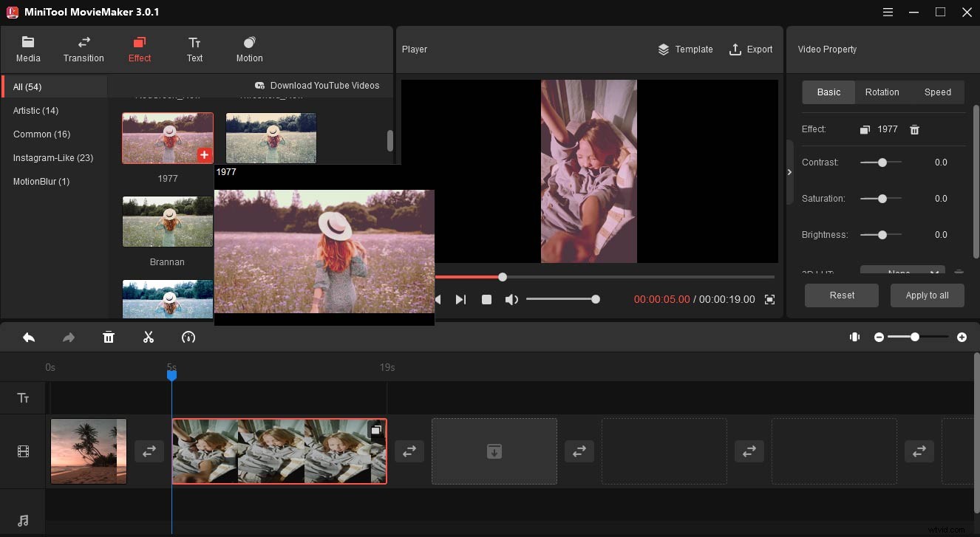This screenshot has width=980, height=537.
Task: Delete selection using the trash icon
Action: point(109,337)
